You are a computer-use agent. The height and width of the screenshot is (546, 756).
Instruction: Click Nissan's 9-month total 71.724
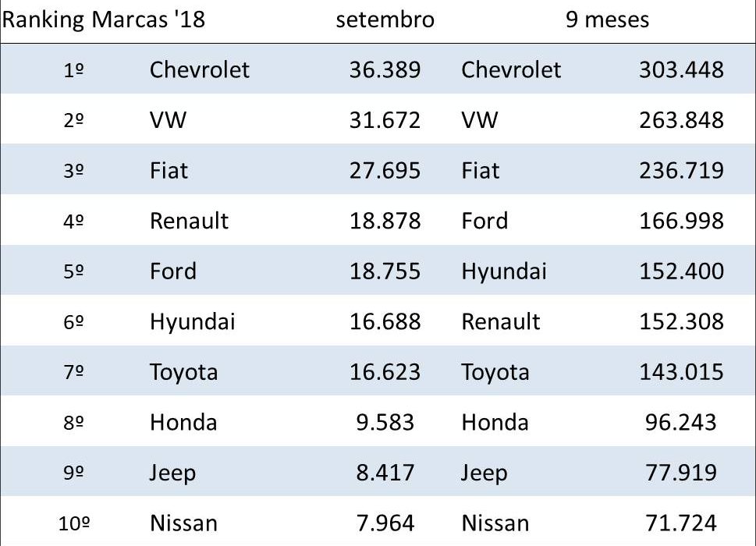pos(681,523)
